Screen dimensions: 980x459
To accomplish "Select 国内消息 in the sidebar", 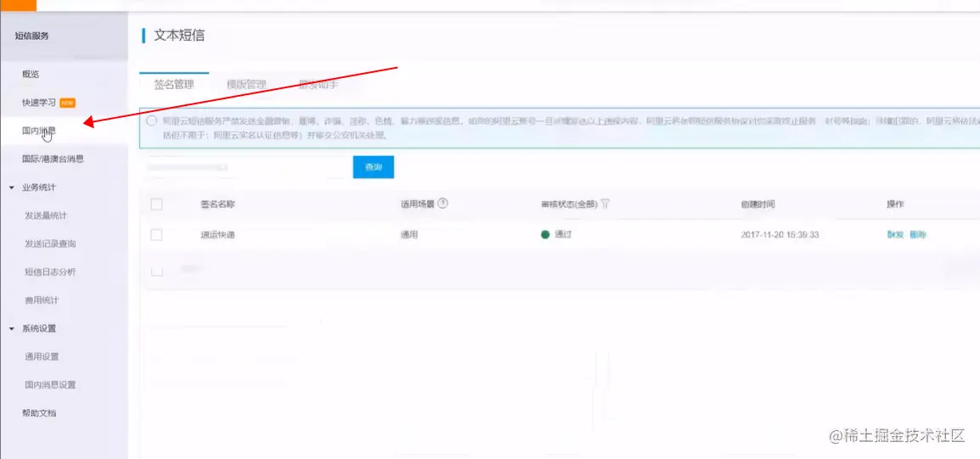I will [x=39, y=131].
